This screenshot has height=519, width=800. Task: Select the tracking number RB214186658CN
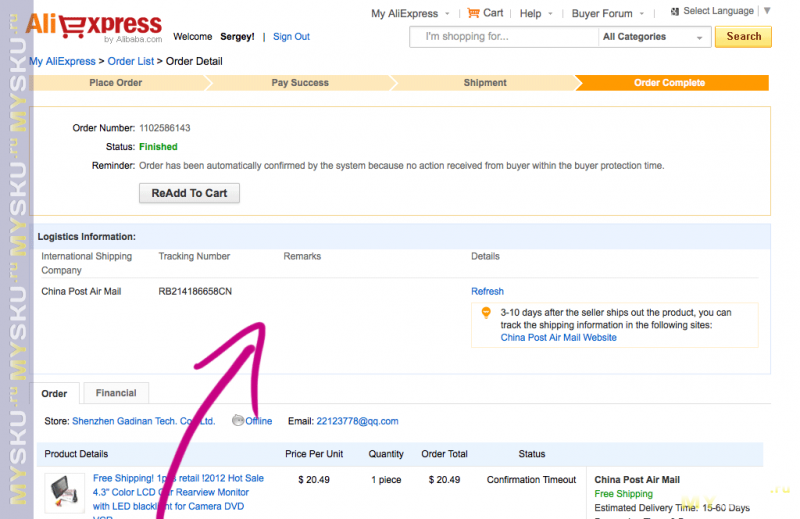tap(195, 291)
